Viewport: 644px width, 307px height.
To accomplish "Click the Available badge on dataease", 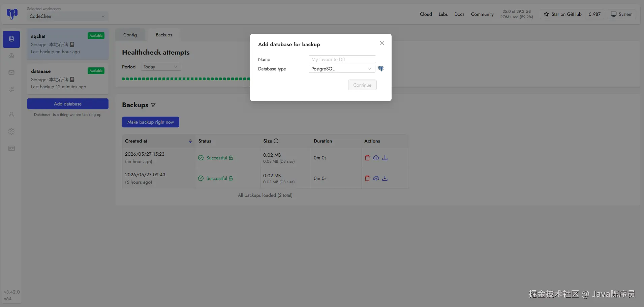I will [96, 71].
